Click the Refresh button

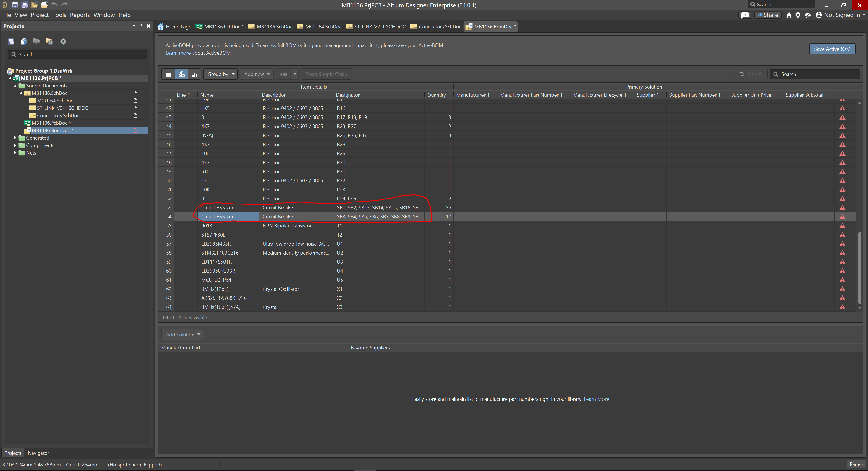[x=750, y=74]
